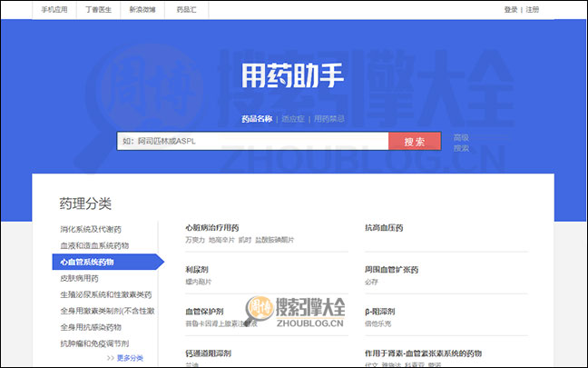The width and height of the screenshot is (588, 368).
Task: Open the 抗高血压药 subcategory heading
Action: pyautogui.click(x=384, y=227)
